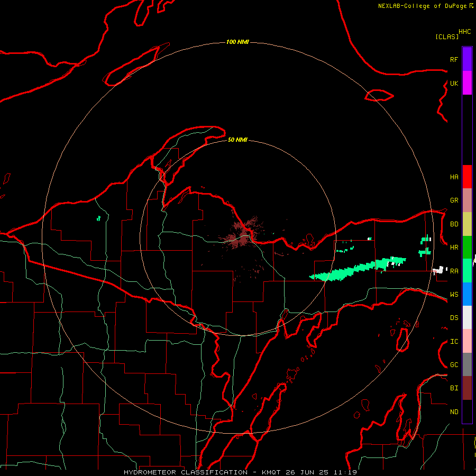This screenshot has height=476, width=476.
Task: Click the 11:19 timestamp
Action: (x=345, y=472)
